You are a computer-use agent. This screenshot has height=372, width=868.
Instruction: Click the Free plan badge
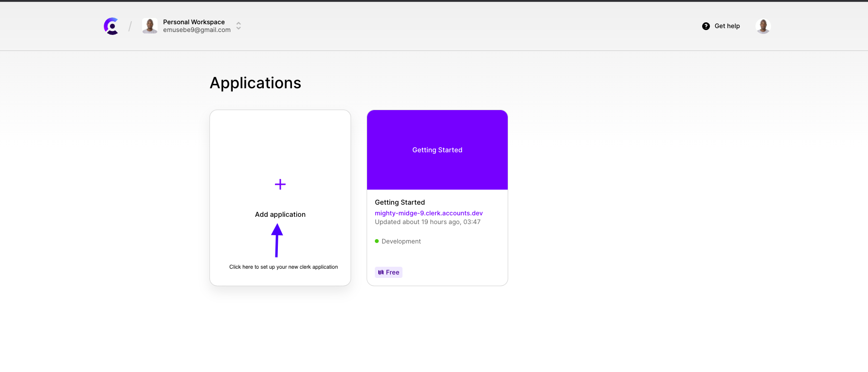388,272
